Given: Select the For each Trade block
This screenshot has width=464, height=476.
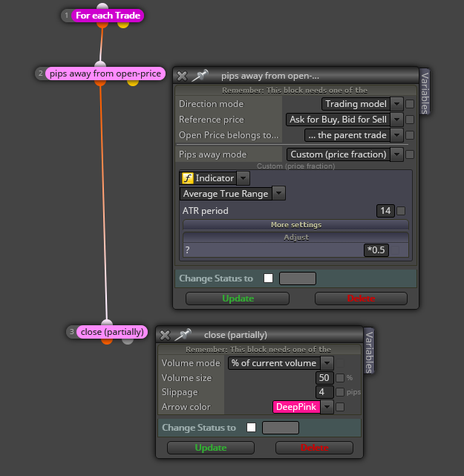Looking at the screenshot, I should (108, 16).
